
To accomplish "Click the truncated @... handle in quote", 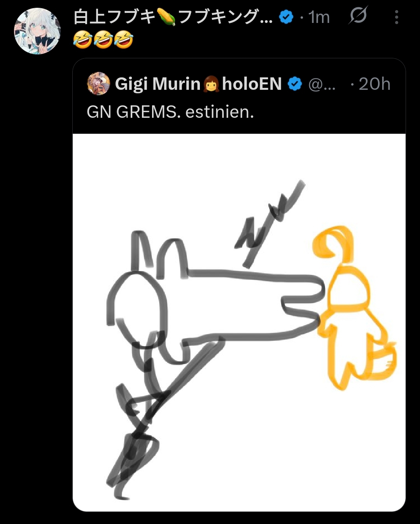I will coord(322,84).
